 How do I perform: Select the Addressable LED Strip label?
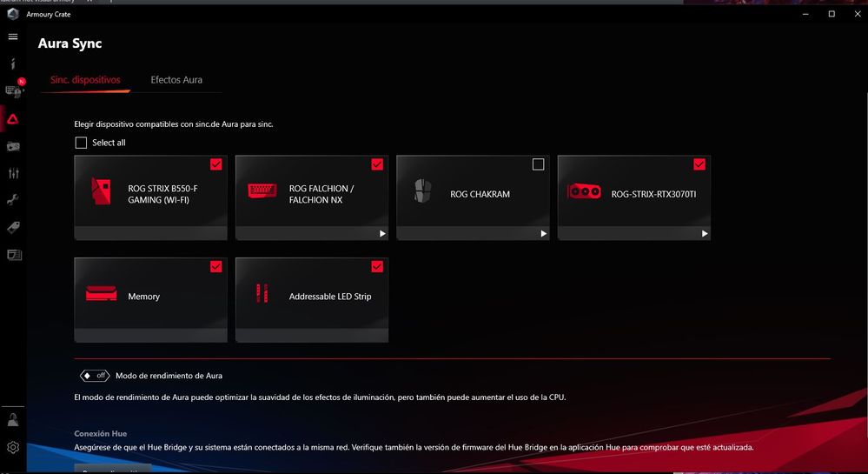click(x=330, y=297)
